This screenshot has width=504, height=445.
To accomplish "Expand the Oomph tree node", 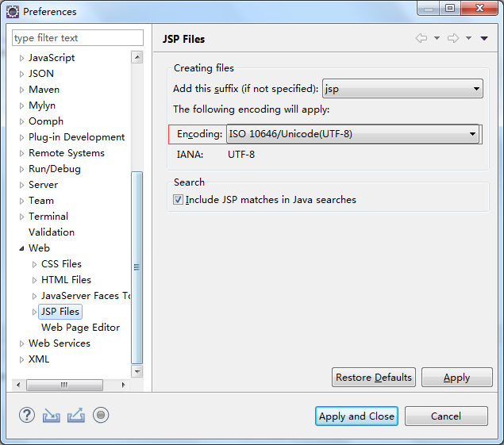I will pyautogui.click(x=21, y=121).
